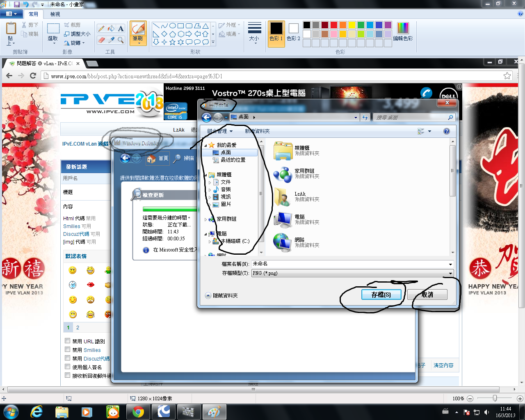
Task: Choose the five-point star shape
Action: click(172, 42)
